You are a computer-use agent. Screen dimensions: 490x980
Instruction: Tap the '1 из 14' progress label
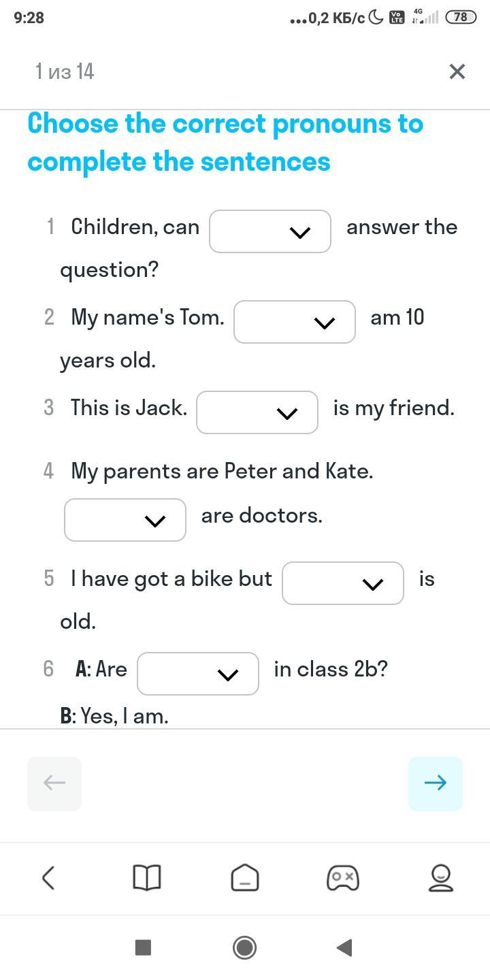coord(65,71)
